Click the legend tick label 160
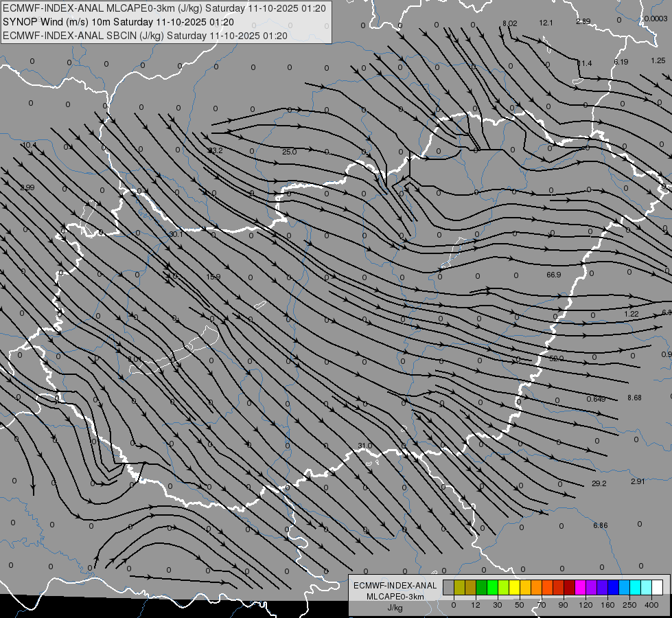The image size is (672, 618). pos(607,605)
